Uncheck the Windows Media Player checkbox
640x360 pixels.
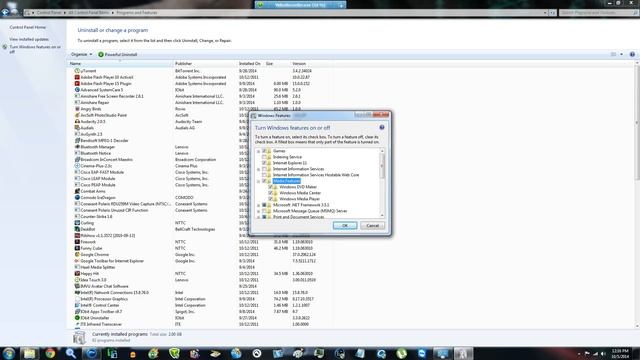(270, 199)
